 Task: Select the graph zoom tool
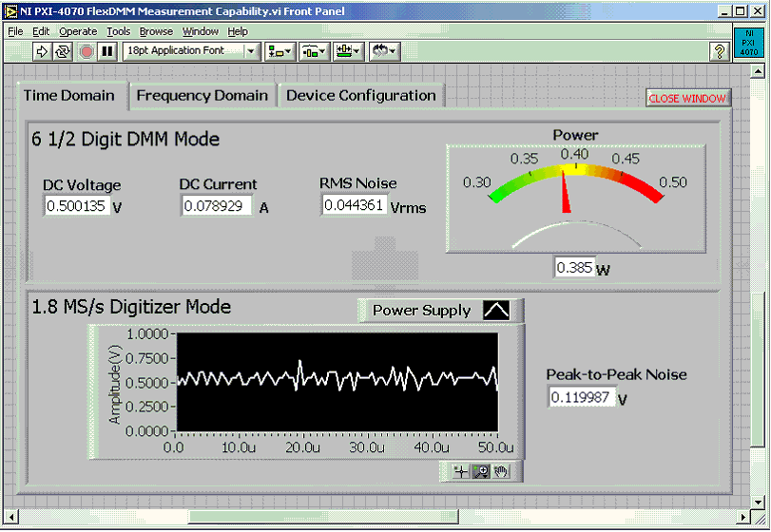pyautogui.click(x=481, y=471)
